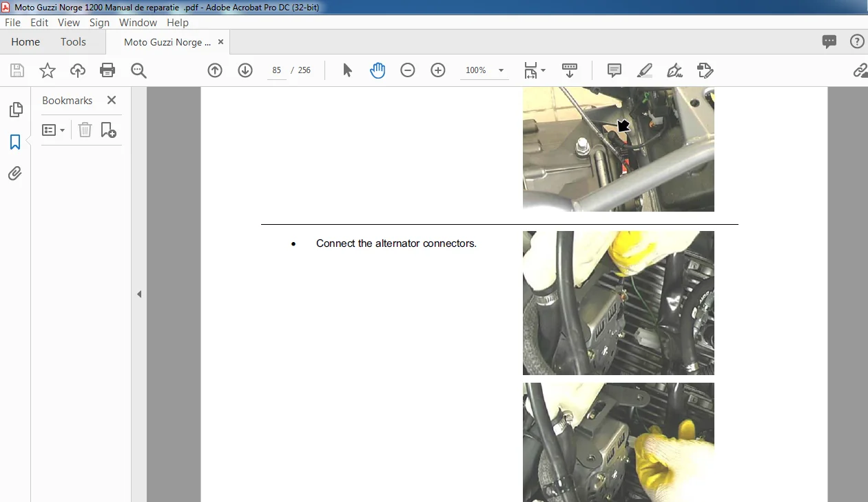Open the Sign menu
The width and height of the screenshot is (868, 502).
tap(100, 22)
